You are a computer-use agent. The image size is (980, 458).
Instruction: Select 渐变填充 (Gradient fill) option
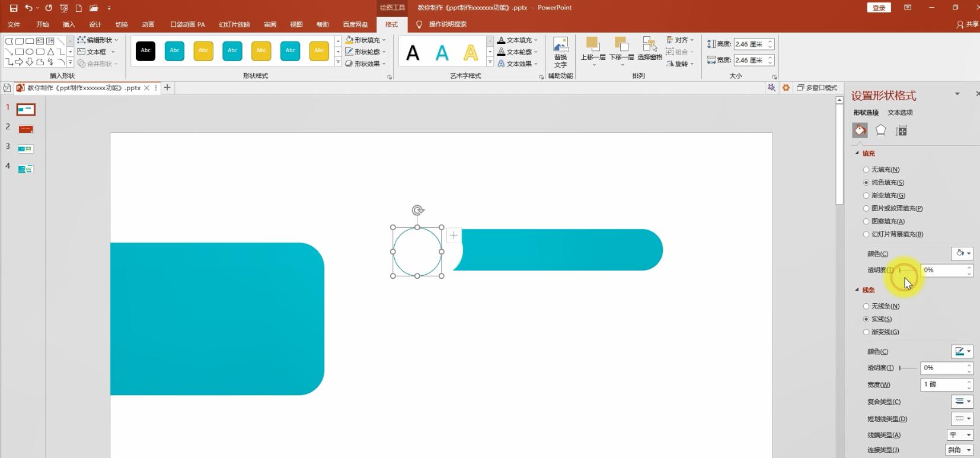pyautogui.click(x=884, y=196)
